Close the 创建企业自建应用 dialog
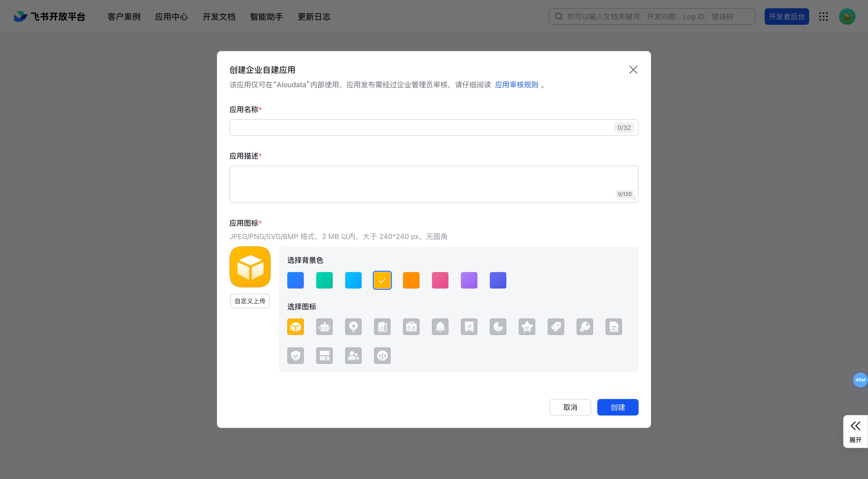This screenshot has height=479, width=868. coord(633,70)
